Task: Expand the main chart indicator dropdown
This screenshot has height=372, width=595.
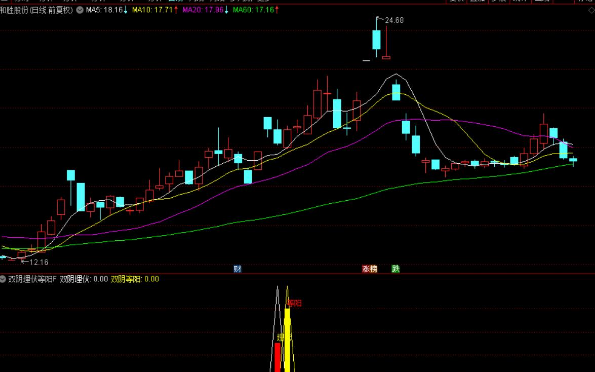Action: pyautogui.click(x=80, y=10)
